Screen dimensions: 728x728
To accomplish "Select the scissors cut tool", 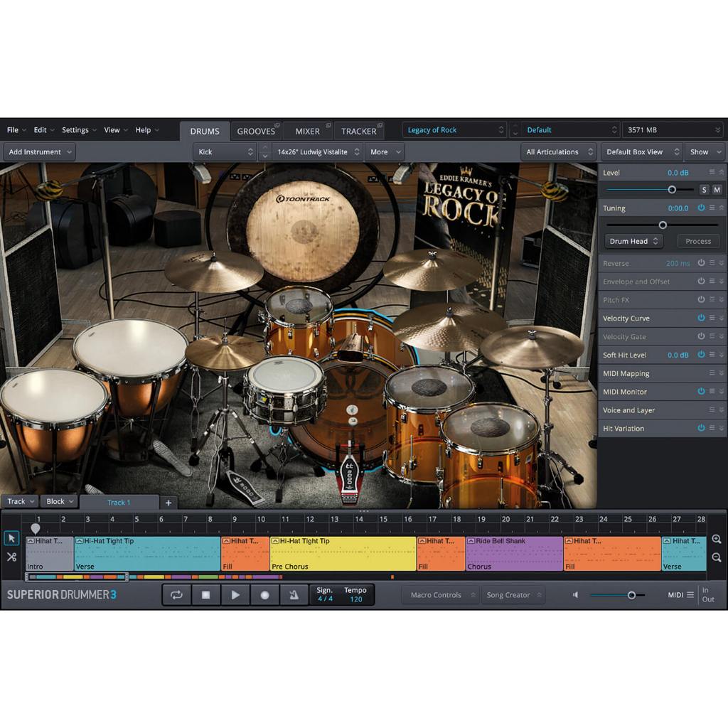I will (x=11, y=557).
